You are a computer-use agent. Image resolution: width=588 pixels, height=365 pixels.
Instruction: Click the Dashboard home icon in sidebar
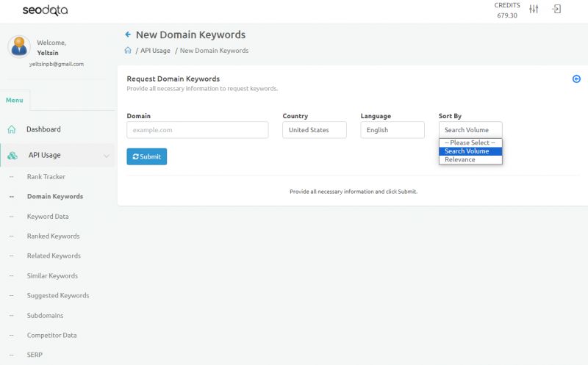[x=12, y=129]
